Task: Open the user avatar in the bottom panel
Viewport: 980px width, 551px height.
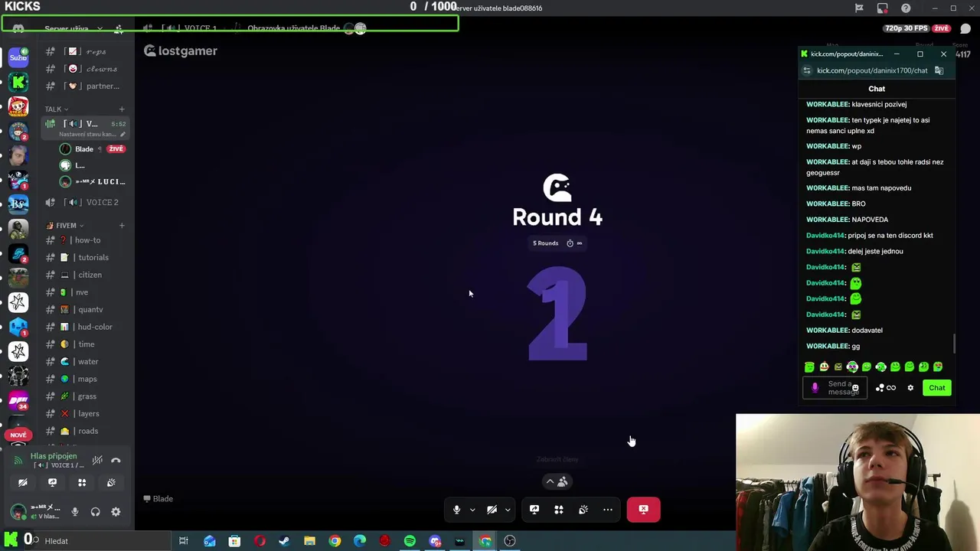Action: (x=18, y=511)
